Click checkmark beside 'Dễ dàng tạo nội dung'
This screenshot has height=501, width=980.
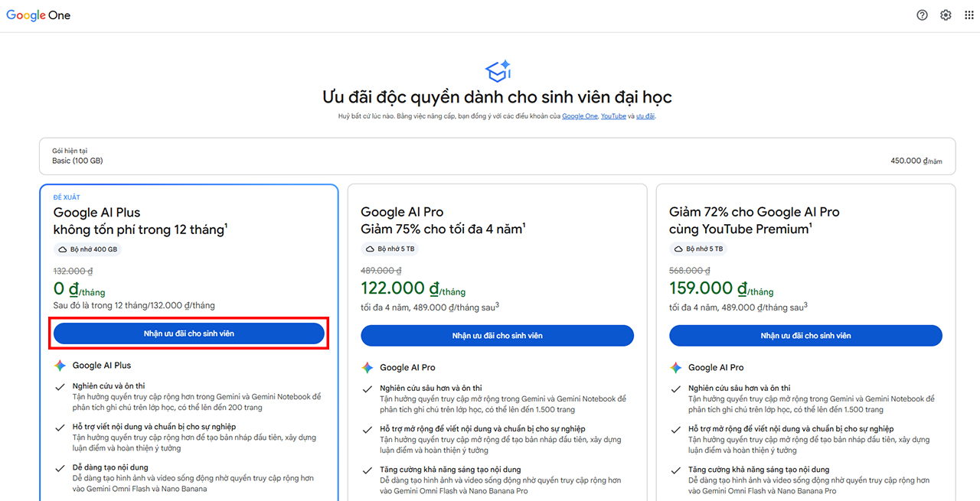click(x=60, y=468)
